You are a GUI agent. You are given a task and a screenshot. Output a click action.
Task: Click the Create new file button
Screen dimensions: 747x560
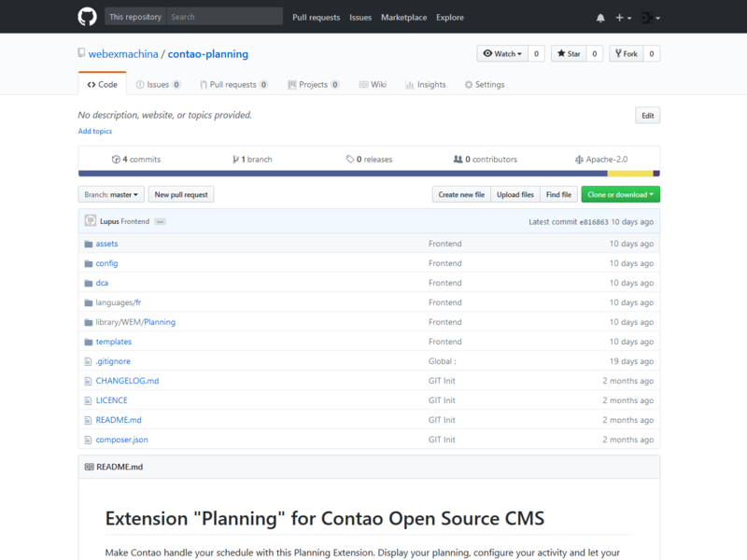[461, 194]
